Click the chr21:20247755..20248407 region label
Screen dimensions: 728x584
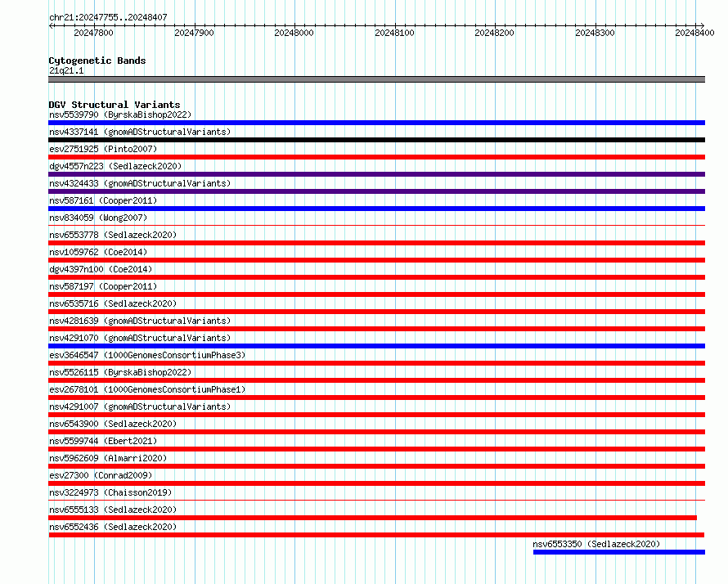pos(108,17)
